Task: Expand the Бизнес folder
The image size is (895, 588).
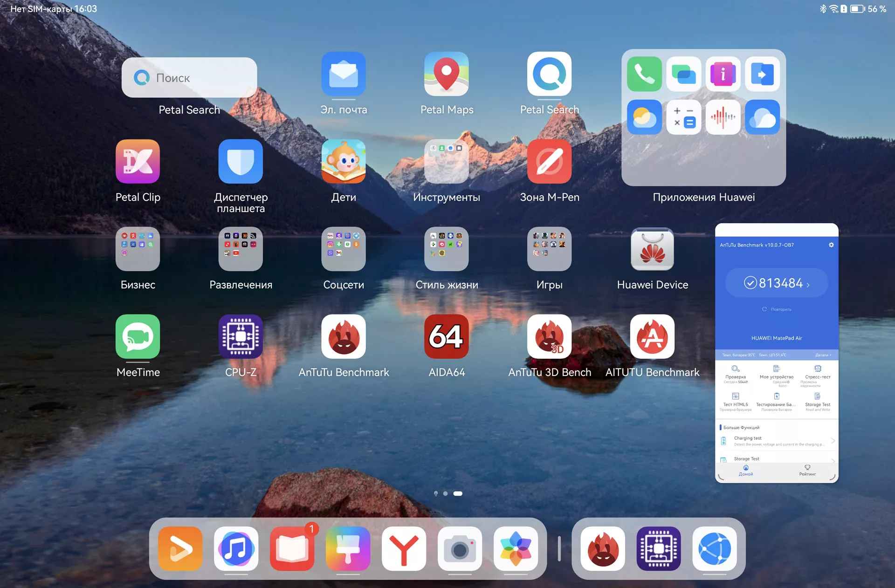Action: (x=138, y=249)
